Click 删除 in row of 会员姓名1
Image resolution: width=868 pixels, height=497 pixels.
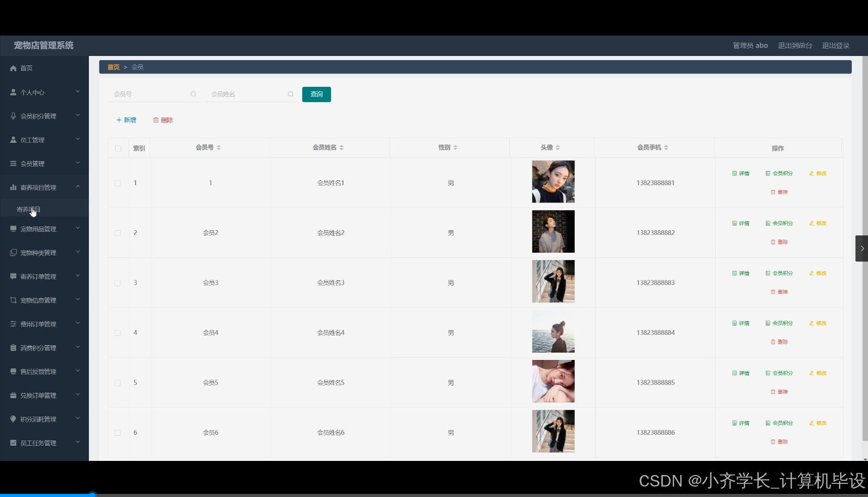pyautogui.click(x=779, y=192)
